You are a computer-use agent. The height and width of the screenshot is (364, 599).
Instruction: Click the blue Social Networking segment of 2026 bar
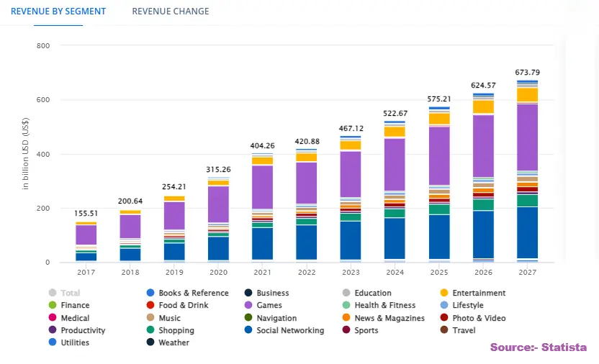[483, 235]
